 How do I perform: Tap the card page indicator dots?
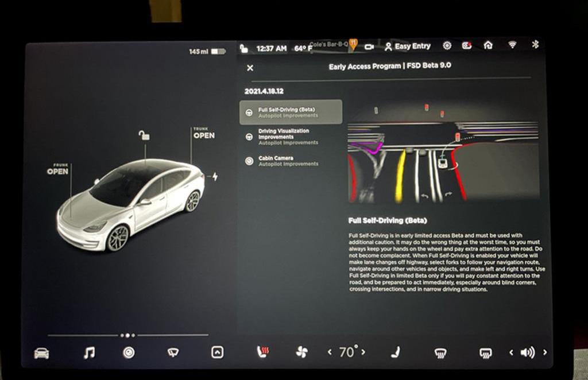127,335
